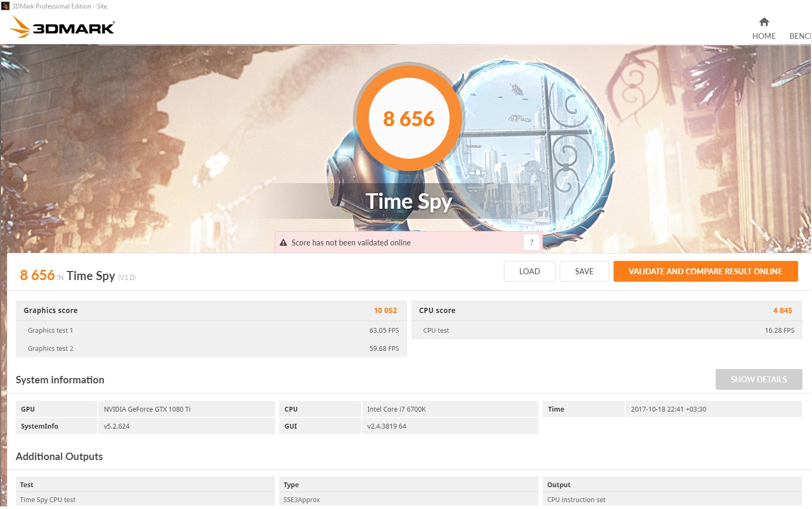Open the Home icon in navigation
Screen dimensions: 812x509
[764, 22]
